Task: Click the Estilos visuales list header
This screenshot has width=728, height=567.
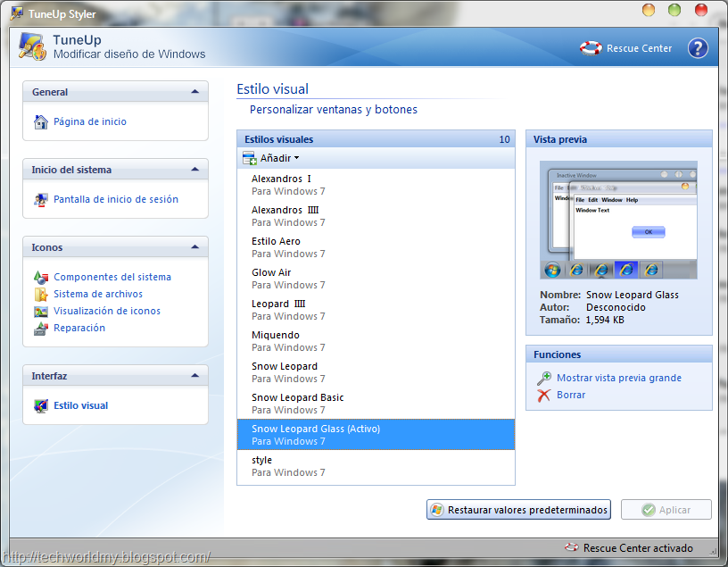Action: coord(376,139)
